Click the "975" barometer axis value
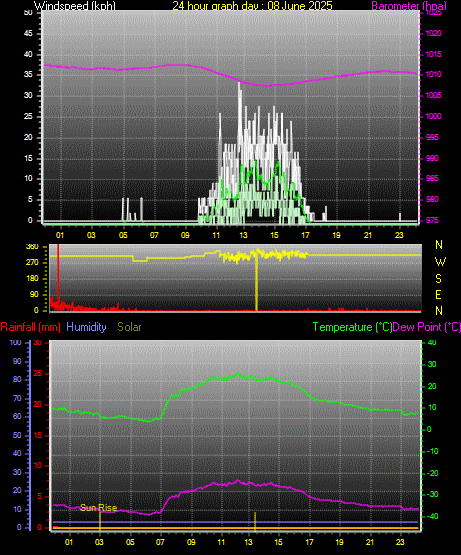The height and width of the screenshot is (555, 461). point(432,220)
